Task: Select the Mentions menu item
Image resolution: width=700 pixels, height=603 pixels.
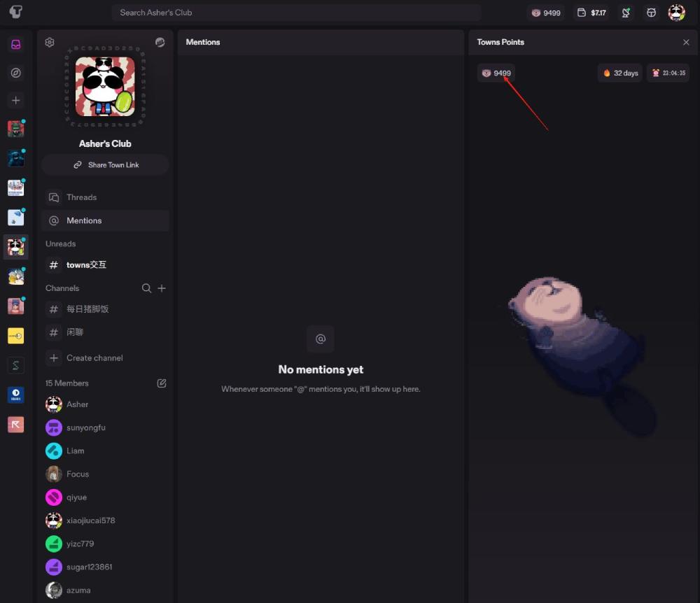Action: (84, 220)
